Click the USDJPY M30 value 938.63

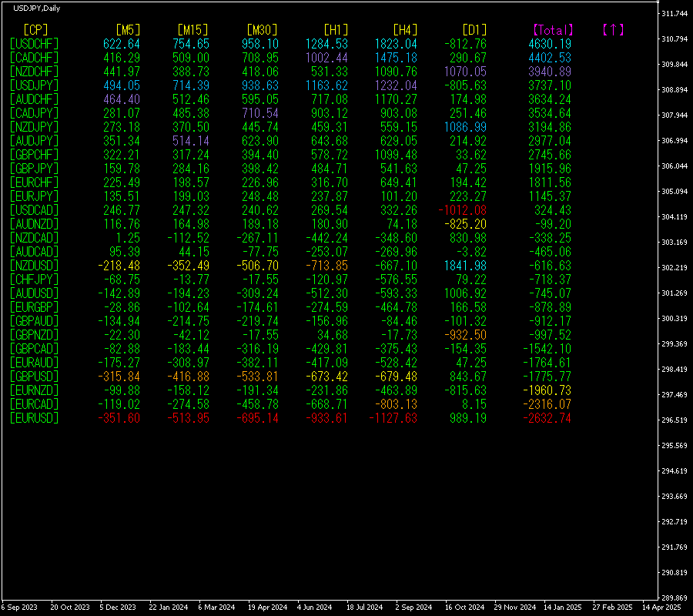tap(260, 85)
